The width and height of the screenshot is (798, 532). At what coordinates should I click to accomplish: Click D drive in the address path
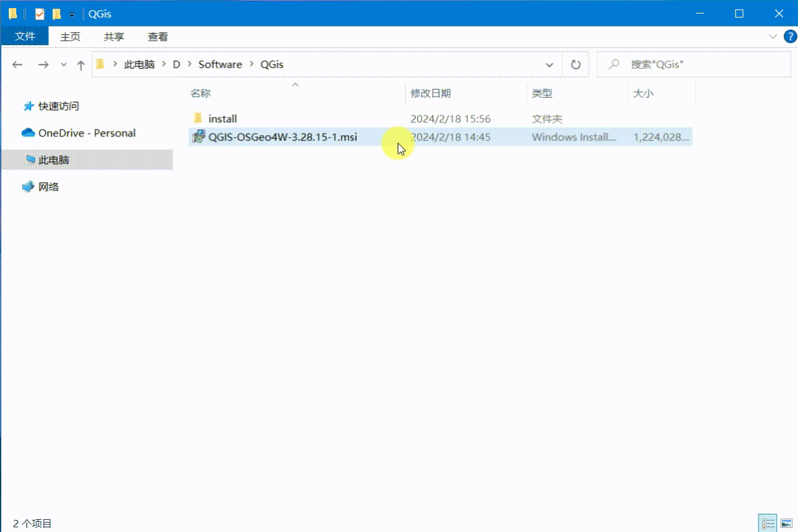[x=176, y=65]
